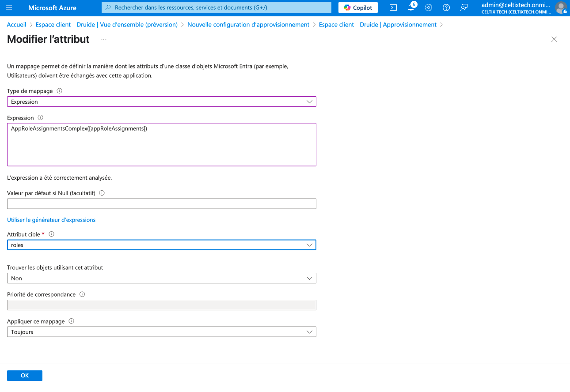Open the feedback icon in header

[464, 8]
